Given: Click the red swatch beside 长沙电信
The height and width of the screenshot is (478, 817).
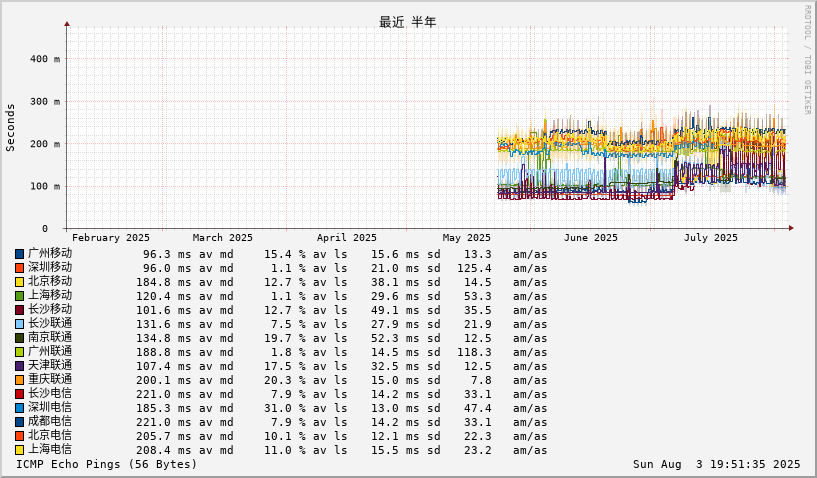Looking at the screenshot, I should coord(19,394).
